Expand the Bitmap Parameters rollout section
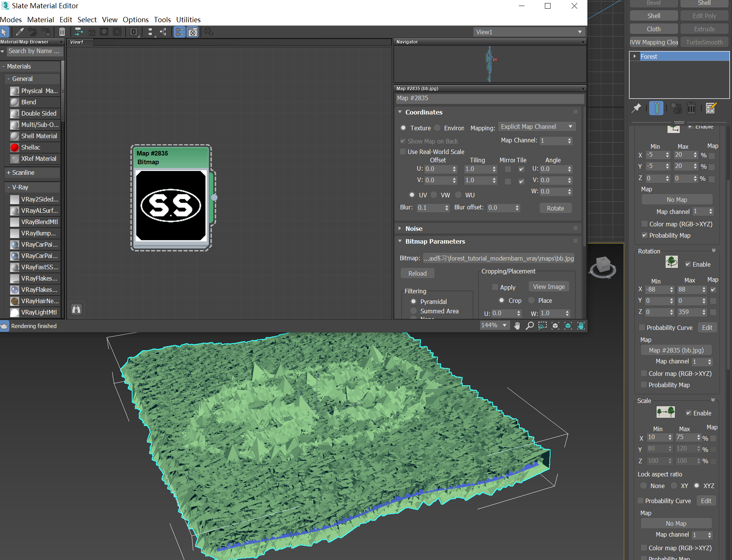This screenshot has width=732, height=560. (x=435, y=241)
